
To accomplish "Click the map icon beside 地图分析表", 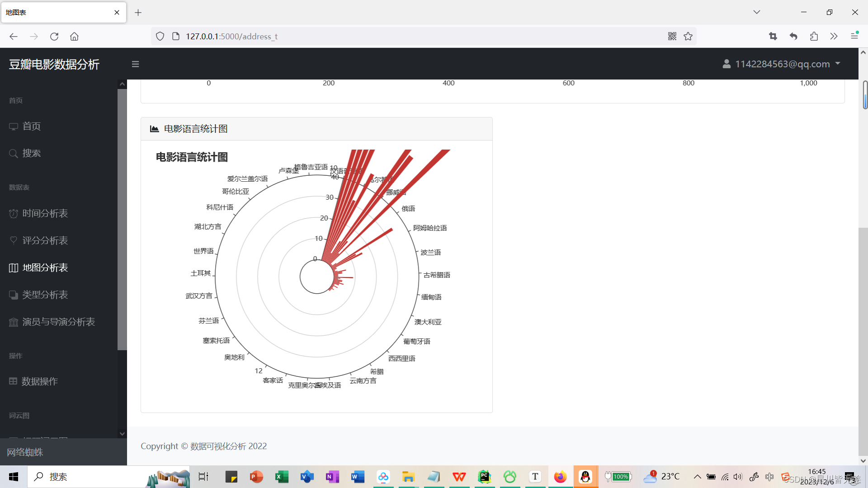I will [x=14, y=267].
